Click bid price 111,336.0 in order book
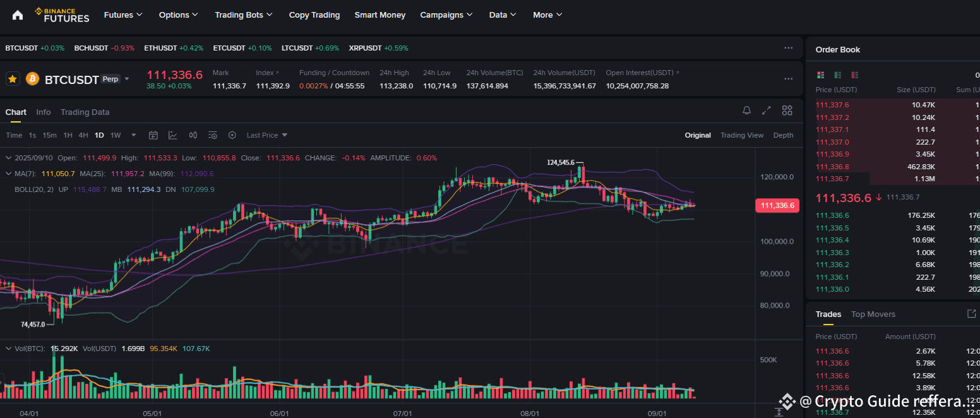Viewport: 980px width, 418px height. click(832, 289)
